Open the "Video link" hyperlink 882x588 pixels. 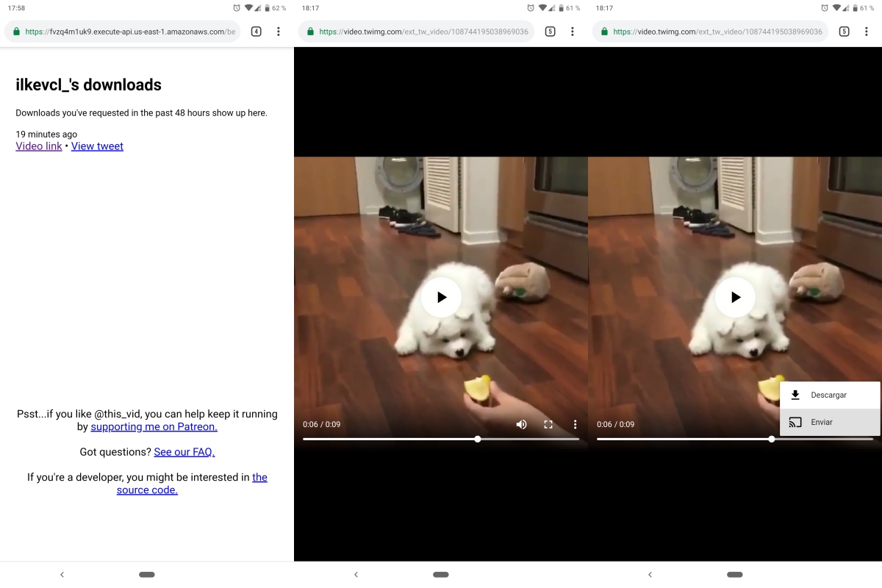[x=39, y=146]
